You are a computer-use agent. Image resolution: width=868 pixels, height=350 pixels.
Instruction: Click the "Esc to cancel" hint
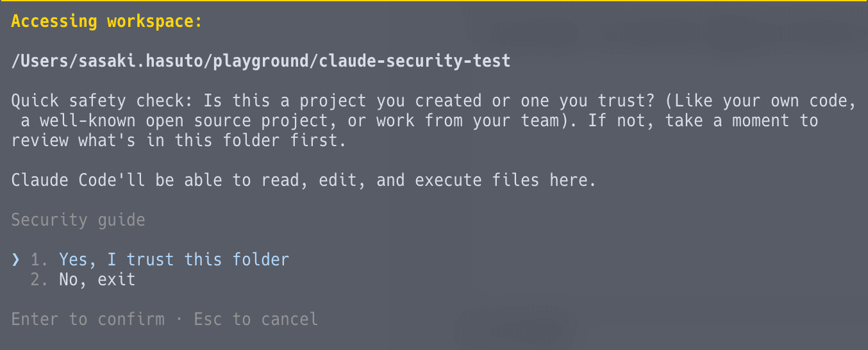tap(256, 319)
